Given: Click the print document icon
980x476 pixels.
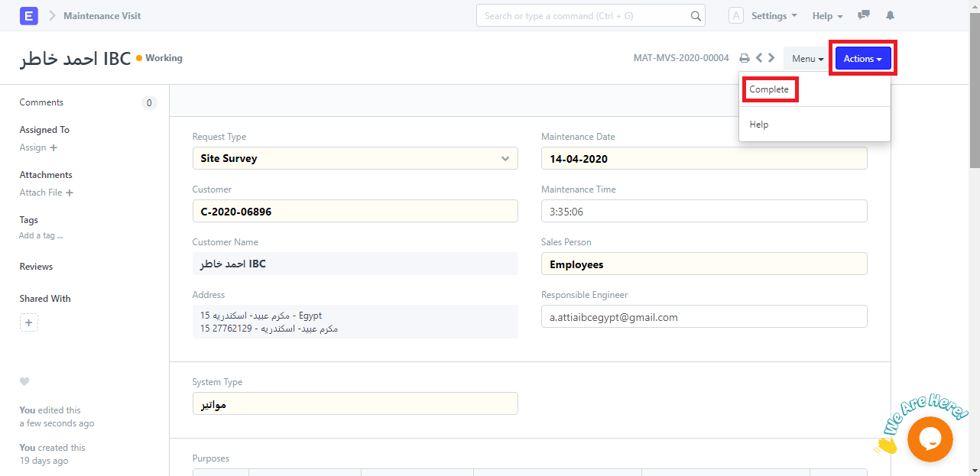Looking at the screenshot, I should [745, 58].
